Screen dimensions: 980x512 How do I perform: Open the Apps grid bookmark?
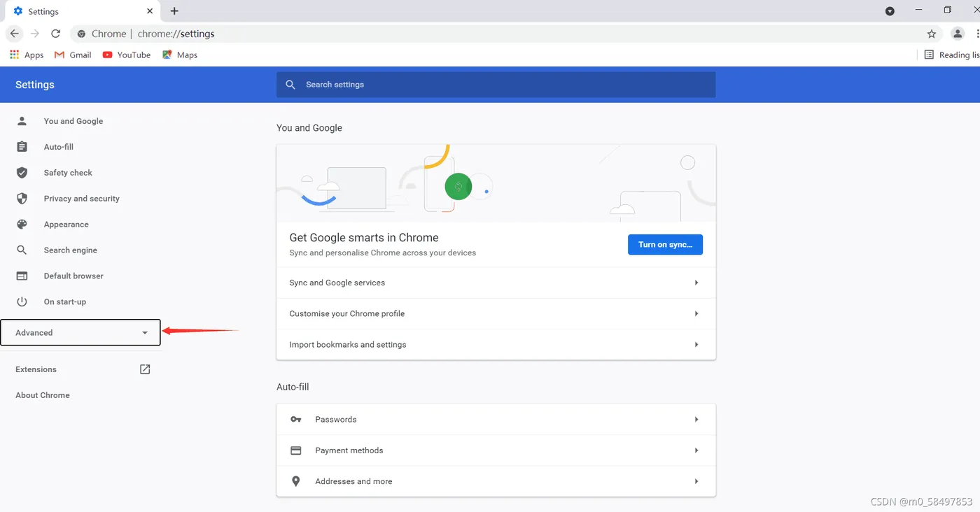[x=27, y=55]
